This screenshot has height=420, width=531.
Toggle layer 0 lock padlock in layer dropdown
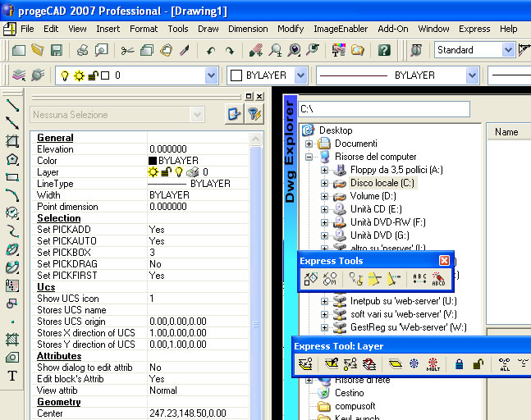point(92,75)
